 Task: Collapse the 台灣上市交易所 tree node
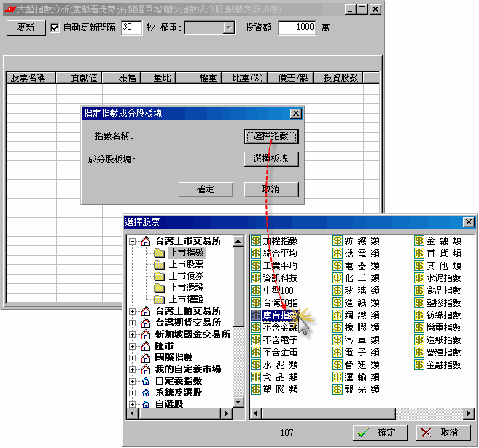click(x=133, y=241)
